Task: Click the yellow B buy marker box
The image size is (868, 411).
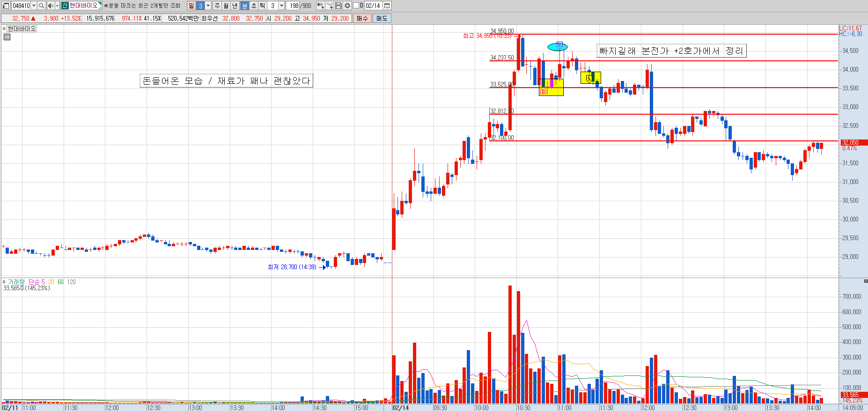Action: click(x=551, y=87)
